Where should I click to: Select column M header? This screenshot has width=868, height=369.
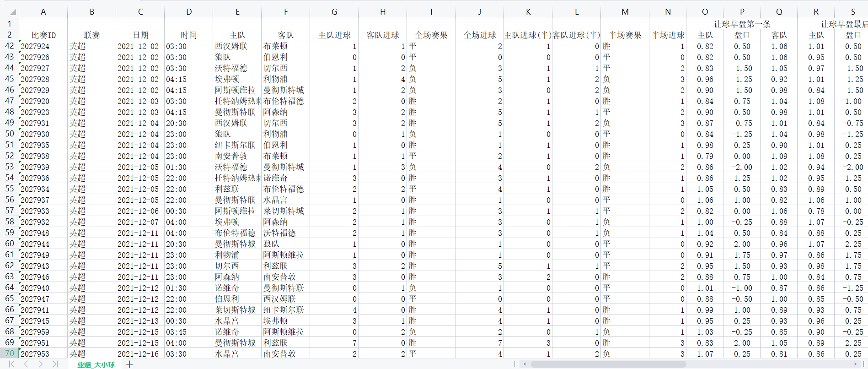(x=625, y=12)
